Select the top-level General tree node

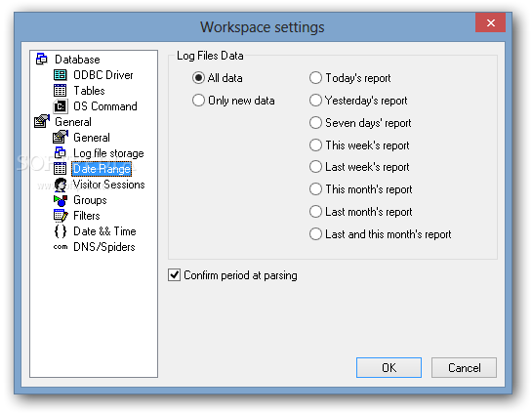(x=73, y=122)
